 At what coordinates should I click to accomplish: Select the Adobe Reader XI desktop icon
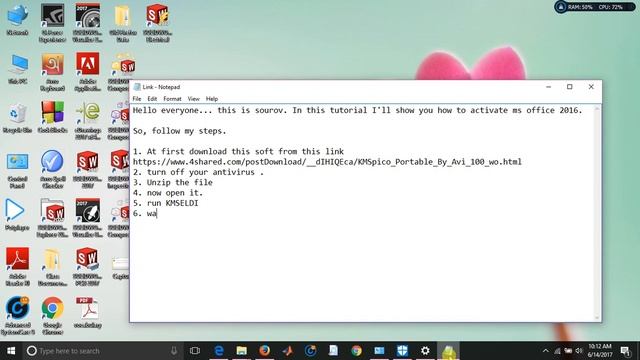(17, 267)
